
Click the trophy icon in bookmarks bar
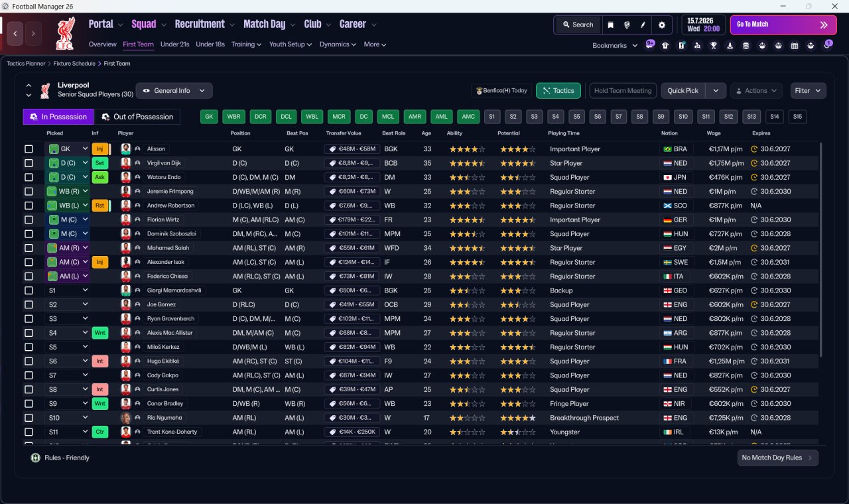[x=714, y=46]
